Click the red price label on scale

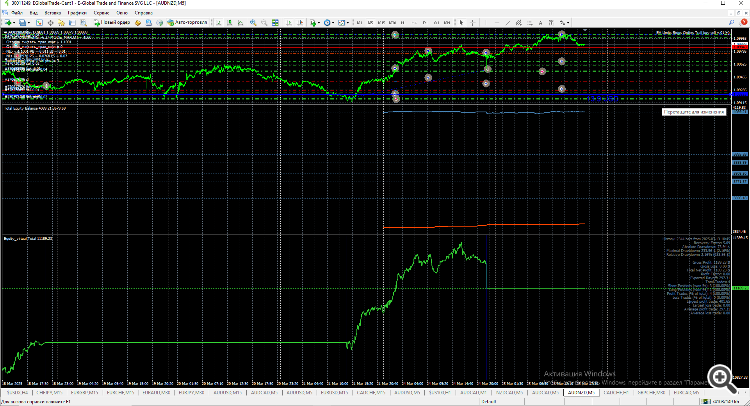(x=740, y=46)
